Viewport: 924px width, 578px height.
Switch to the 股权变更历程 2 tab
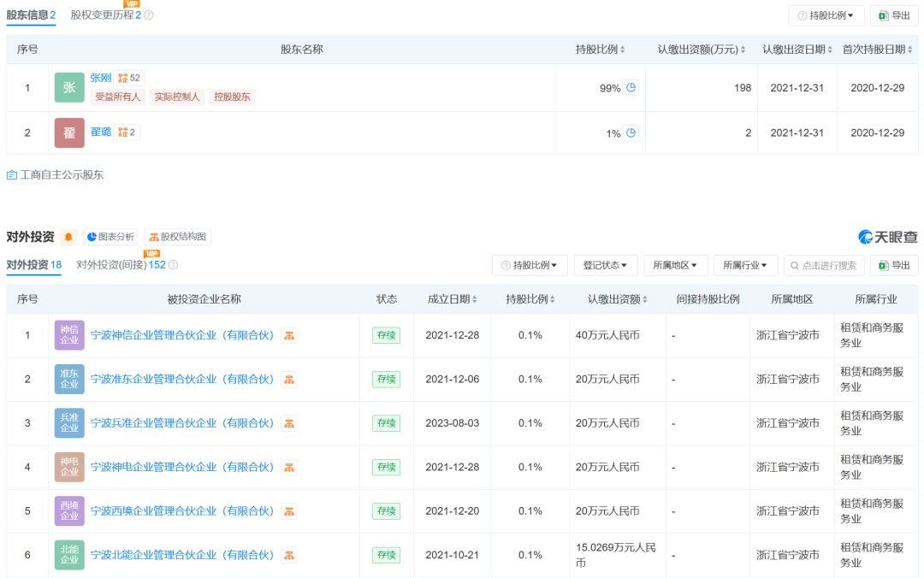(x=106, y=15)
